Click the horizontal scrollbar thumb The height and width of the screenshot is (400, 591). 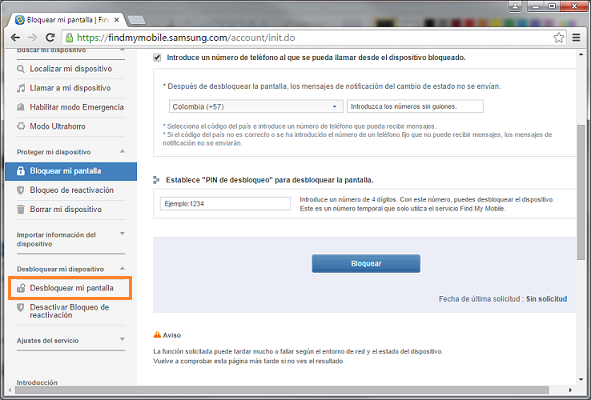click(282, 390)
